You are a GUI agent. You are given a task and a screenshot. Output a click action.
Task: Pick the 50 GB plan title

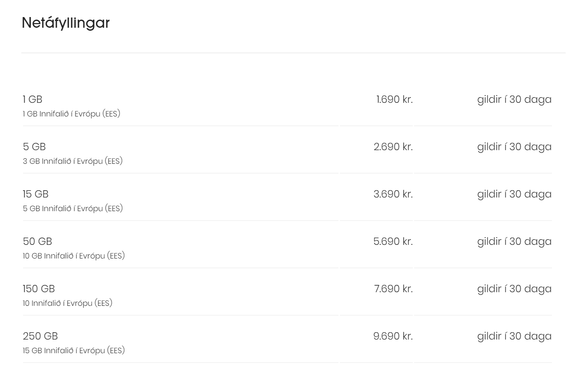tap(37, 241)
